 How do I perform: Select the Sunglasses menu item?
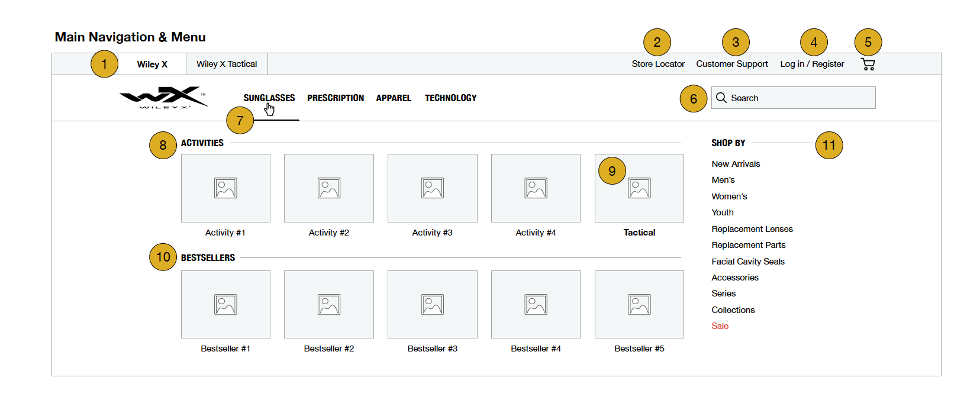[269, 98]
